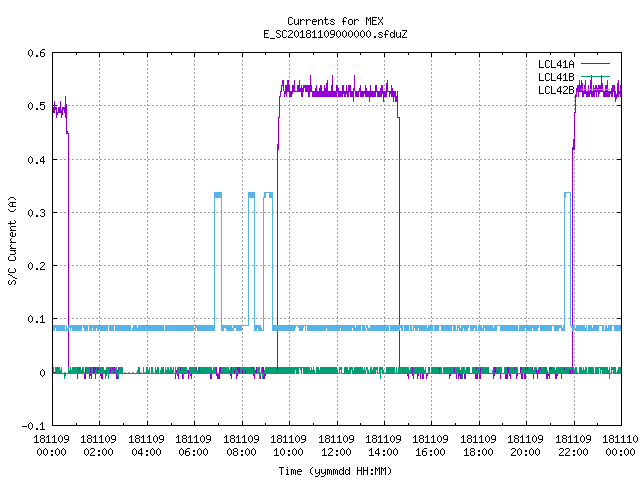This screenshot has height=480, width=640.
Task: Click x-axis tick label 181109 22:00
Action: [x=573, y=446]
